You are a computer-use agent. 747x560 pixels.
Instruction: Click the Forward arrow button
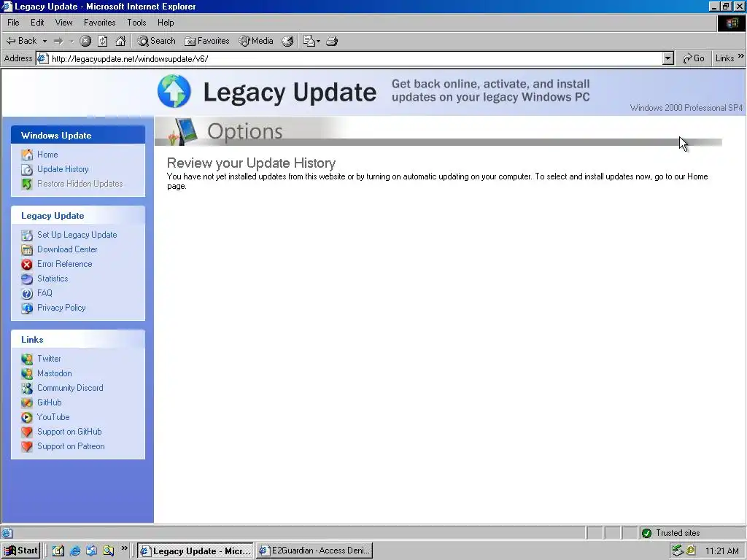pyautogui.click(x=58, y=41)
